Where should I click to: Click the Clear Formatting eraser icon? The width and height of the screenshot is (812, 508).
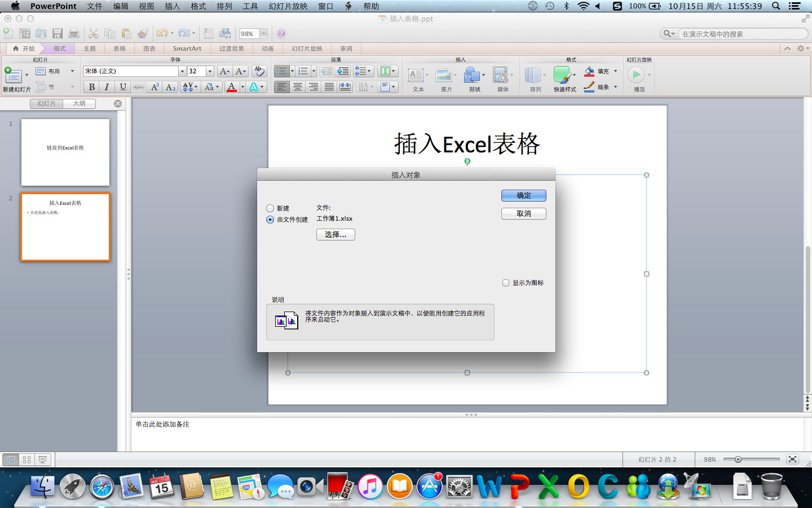click(x=259, y=71)
